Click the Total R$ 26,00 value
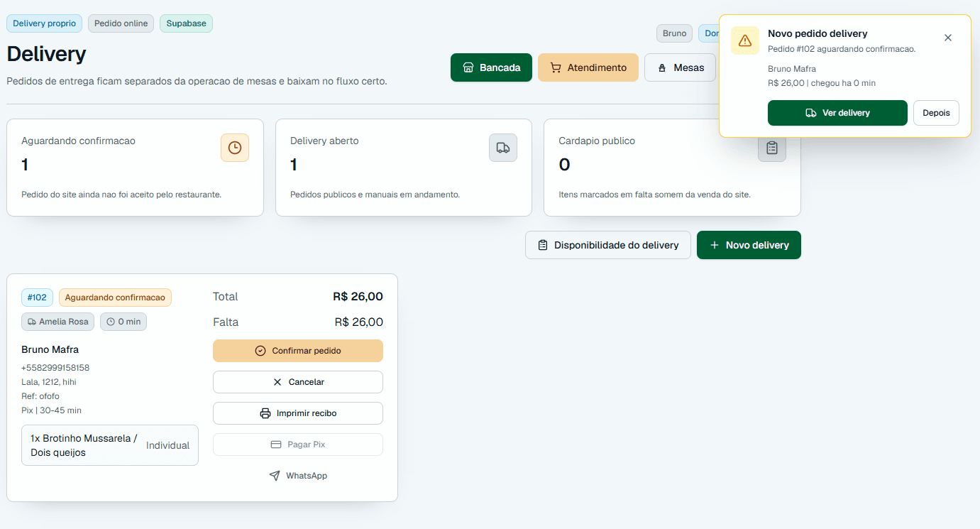980x529 pixels. [358, 297]
